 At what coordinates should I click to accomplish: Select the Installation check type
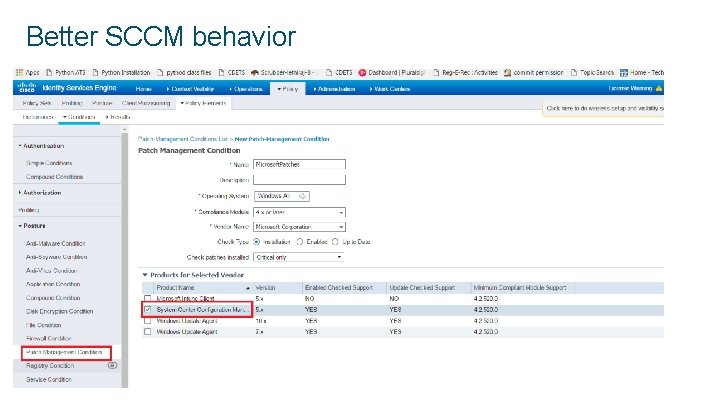(256, 242)
